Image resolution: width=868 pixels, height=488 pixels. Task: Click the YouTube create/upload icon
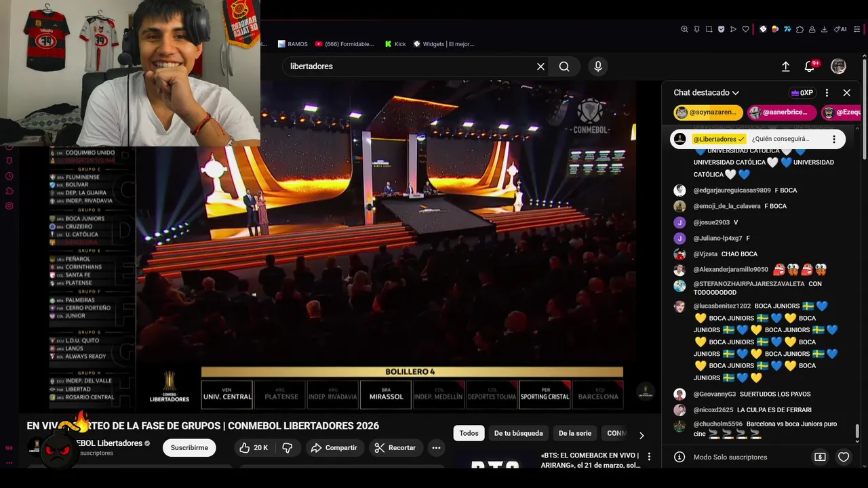coord(785,66)
